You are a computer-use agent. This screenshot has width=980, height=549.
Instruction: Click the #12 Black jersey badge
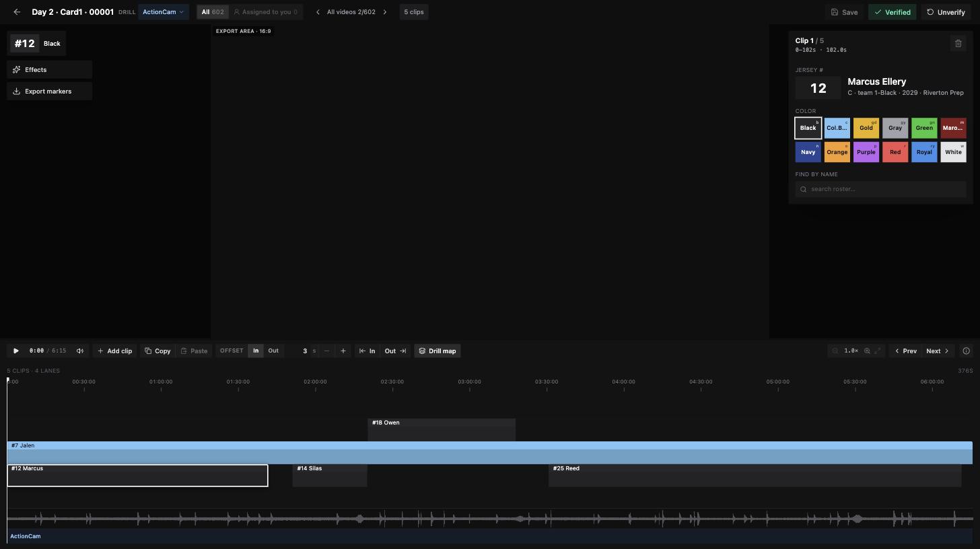click(38, 44)
